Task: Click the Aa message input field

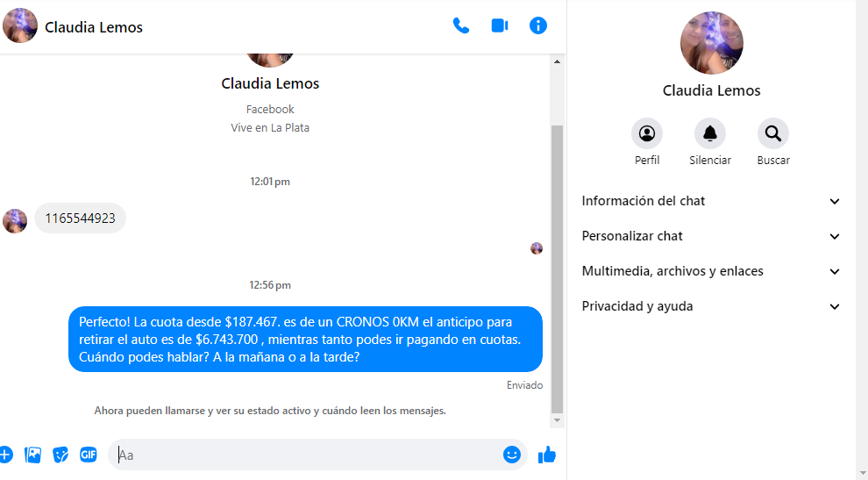Action: click(x=307, y=455)
